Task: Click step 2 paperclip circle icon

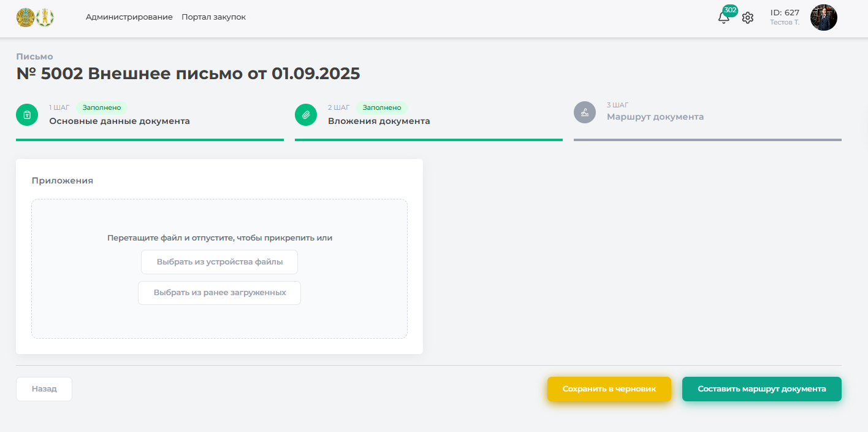Action: (x=306, y=114)
